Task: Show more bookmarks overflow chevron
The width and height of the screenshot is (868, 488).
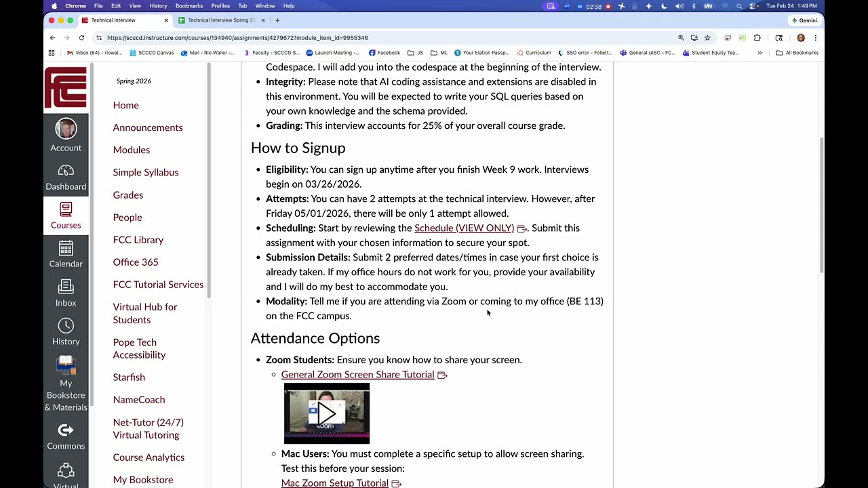Action: point(759,53)
